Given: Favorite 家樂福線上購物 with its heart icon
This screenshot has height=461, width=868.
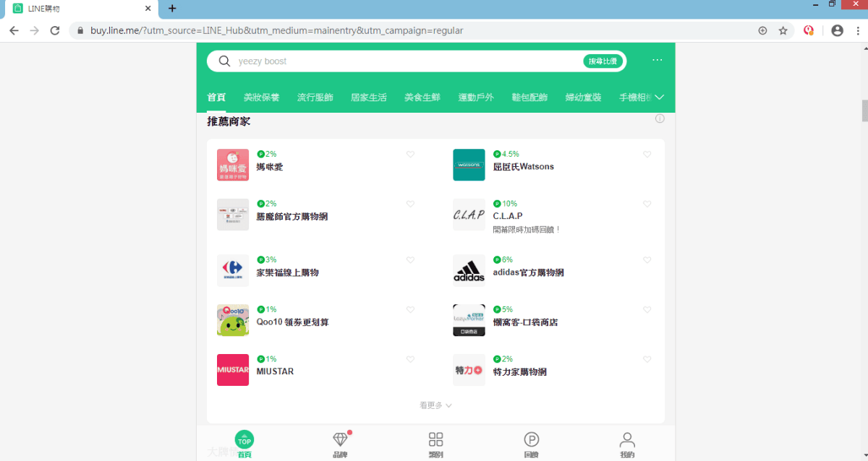Looking at the screenshot, I should point(411,260).
